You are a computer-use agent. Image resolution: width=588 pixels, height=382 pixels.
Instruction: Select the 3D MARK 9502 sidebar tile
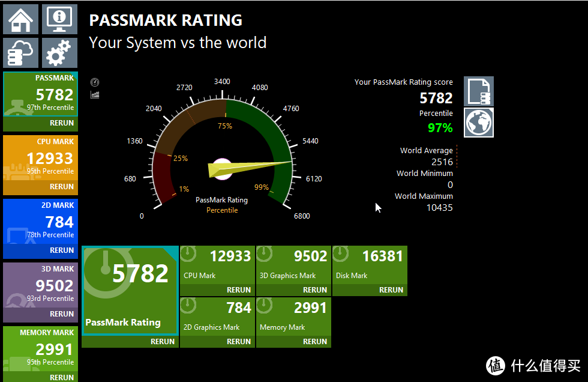tap(41, 285)
